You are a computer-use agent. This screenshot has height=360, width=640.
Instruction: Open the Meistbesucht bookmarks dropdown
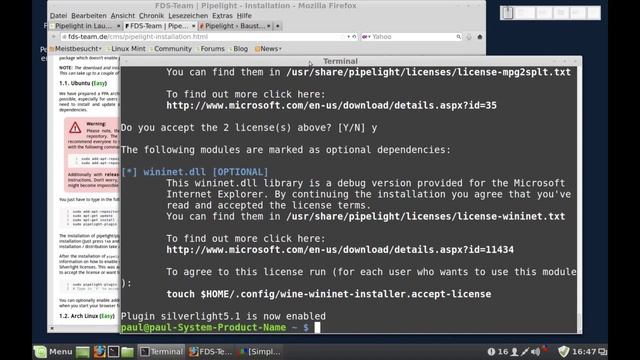76,49
